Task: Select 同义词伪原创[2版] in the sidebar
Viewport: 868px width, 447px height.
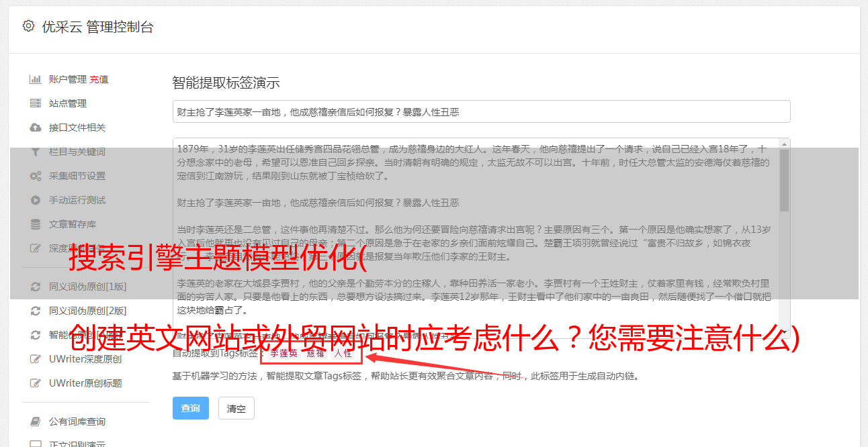Action: (x=88, y=311)
